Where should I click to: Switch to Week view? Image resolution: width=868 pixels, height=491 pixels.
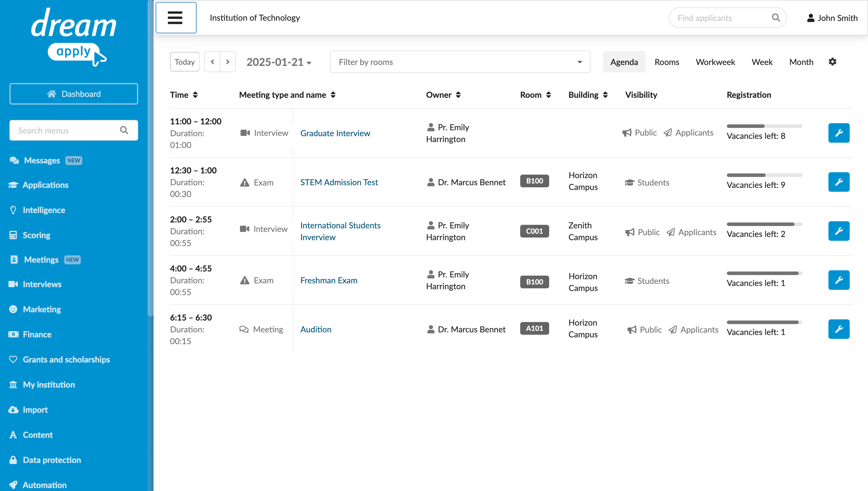click(762, 62)
